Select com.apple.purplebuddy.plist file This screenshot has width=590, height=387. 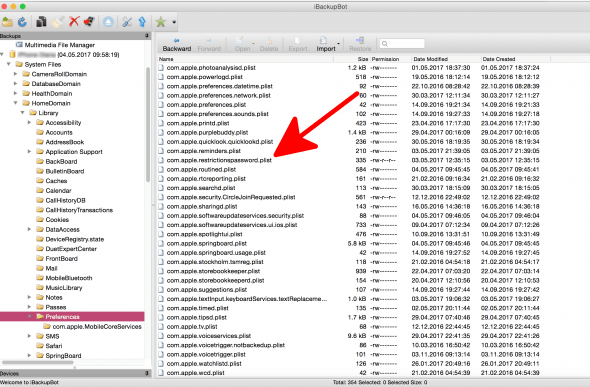[x=207, y=132]
